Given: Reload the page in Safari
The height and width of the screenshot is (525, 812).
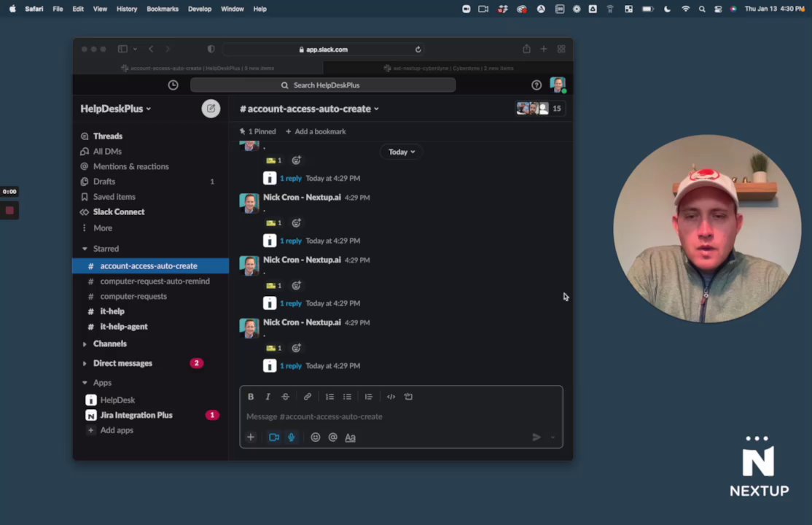Looking at the screenshot, I should point(418,50).
